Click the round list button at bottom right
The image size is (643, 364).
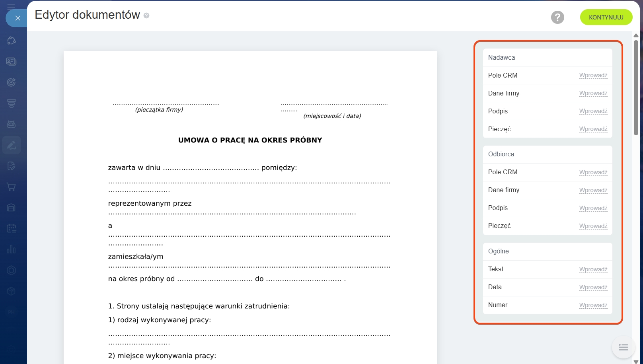[623, 347]
